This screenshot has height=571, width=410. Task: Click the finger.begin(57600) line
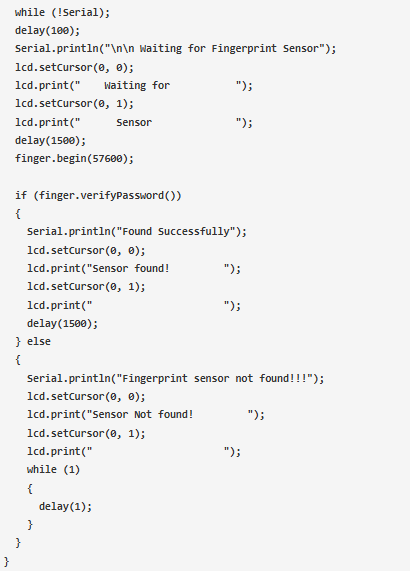pyautogui.click(x=74, y=159)
